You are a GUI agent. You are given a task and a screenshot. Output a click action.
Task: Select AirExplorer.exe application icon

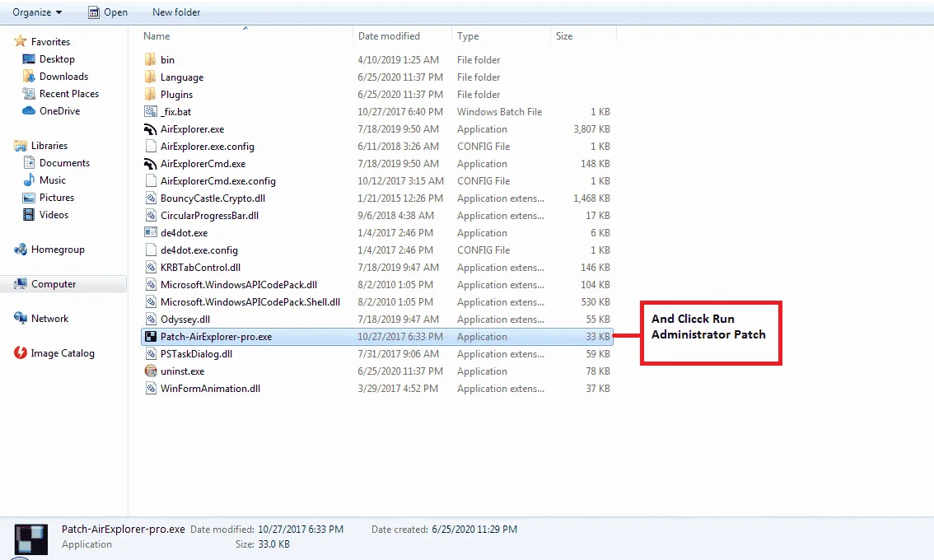click(151, 128)
